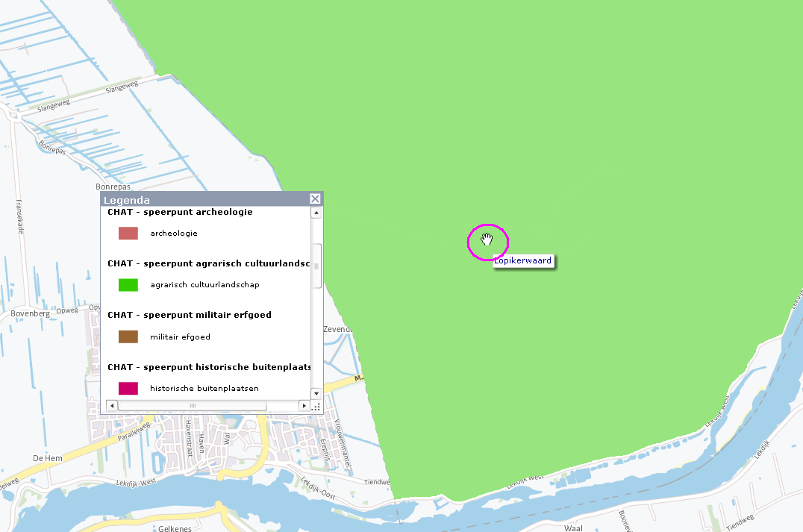Click the 'CHAT - speerpunt militair erfgoed' heading
The image size is (803, 532).
coord(189,315)
